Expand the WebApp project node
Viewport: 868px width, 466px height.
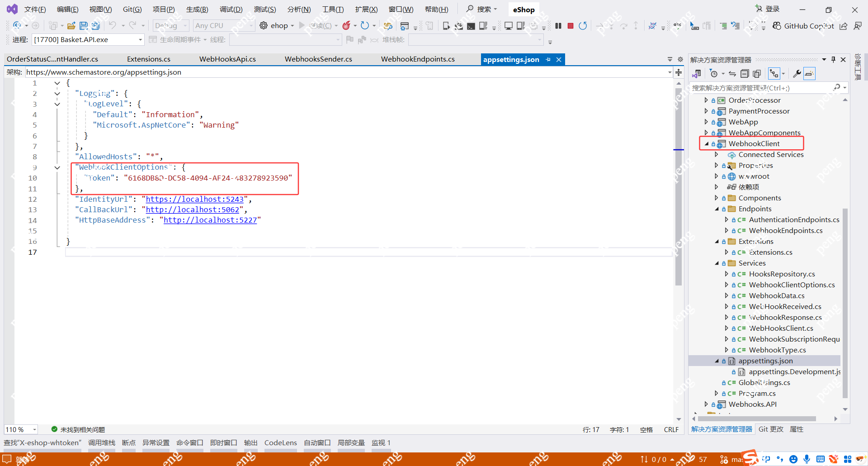707,122
